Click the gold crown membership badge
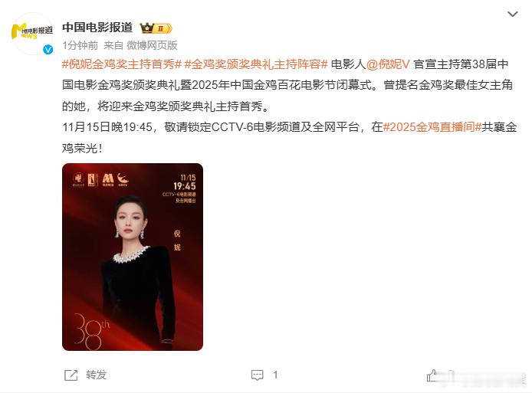 (x=156, y=28)
